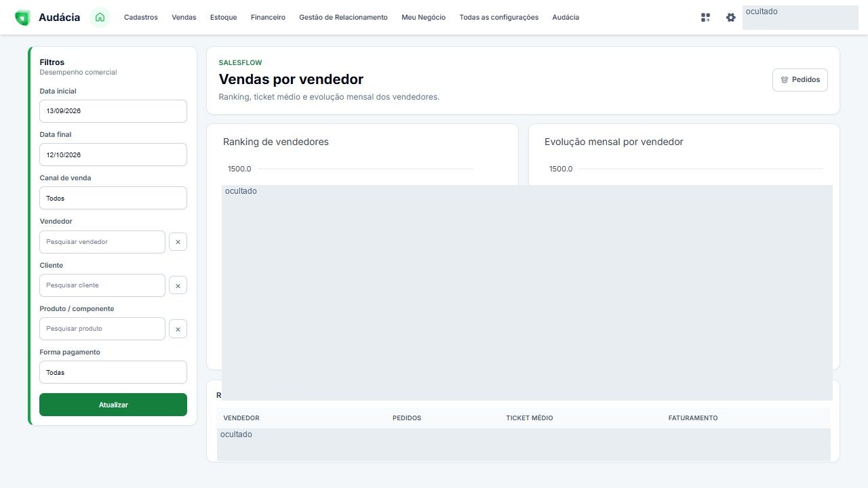
Task: Open the settings gear icon
Action: pos(730,18)
